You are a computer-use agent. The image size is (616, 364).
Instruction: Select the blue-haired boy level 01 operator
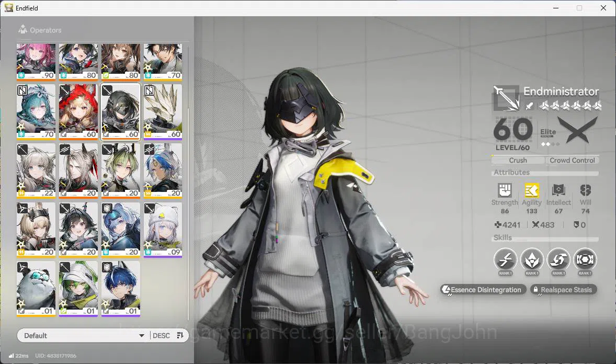(121, 289)
